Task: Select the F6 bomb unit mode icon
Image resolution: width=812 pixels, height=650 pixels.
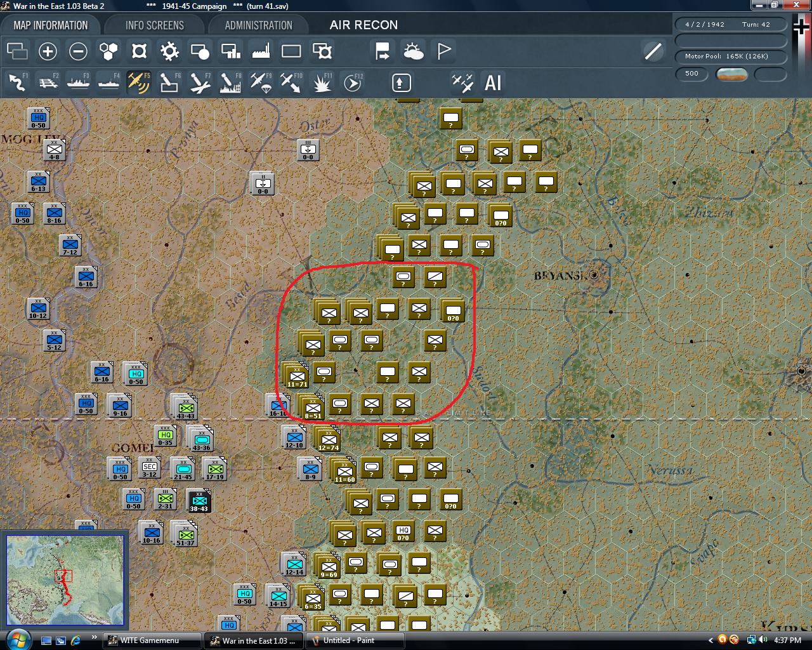Action: (x=169, y=83)
